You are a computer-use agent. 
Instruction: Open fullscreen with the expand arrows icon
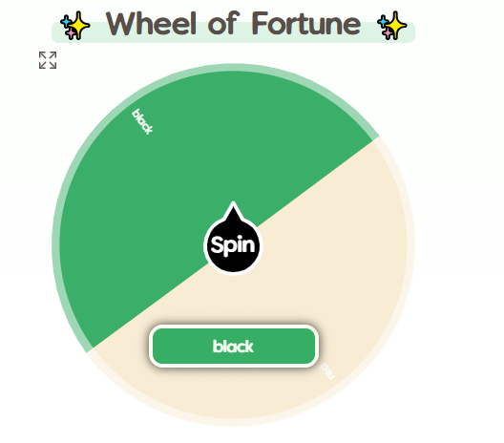coord(48,60)
